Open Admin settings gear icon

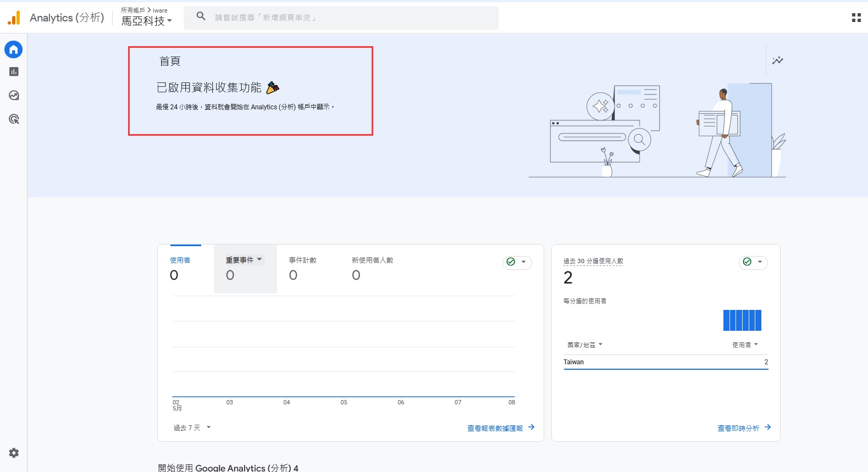coord(14,453)
